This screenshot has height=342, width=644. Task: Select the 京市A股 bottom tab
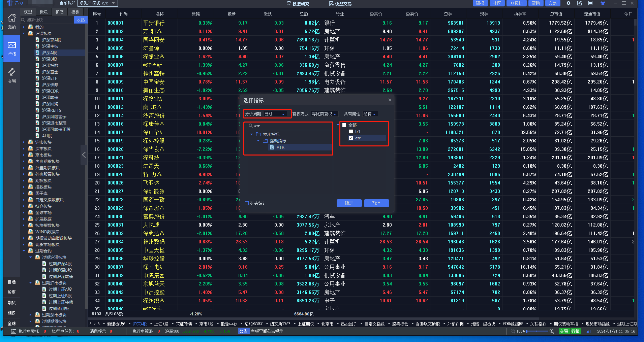(x=206, y=324)
